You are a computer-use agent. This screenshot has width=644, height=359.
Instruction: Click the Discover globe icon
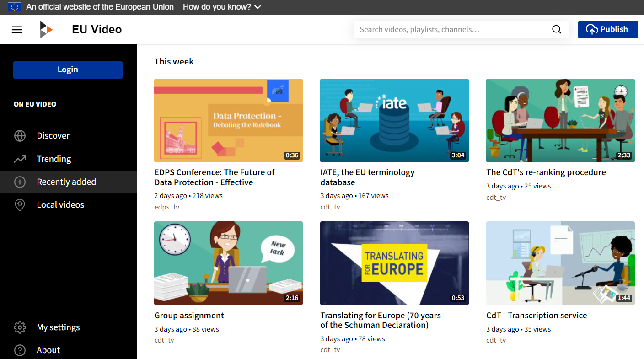pos(20,136)
